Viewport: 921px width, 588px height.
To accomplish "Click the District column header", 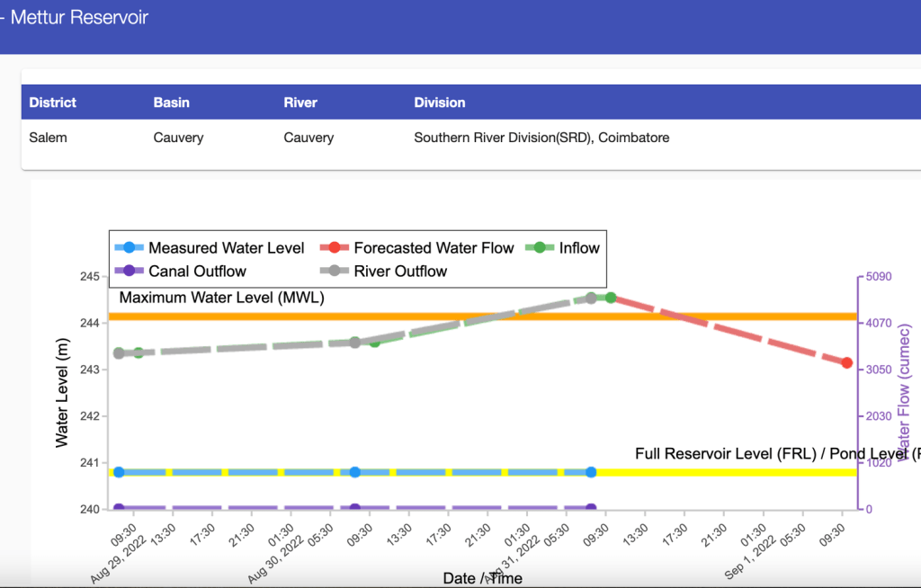I will tap(53, 102).
